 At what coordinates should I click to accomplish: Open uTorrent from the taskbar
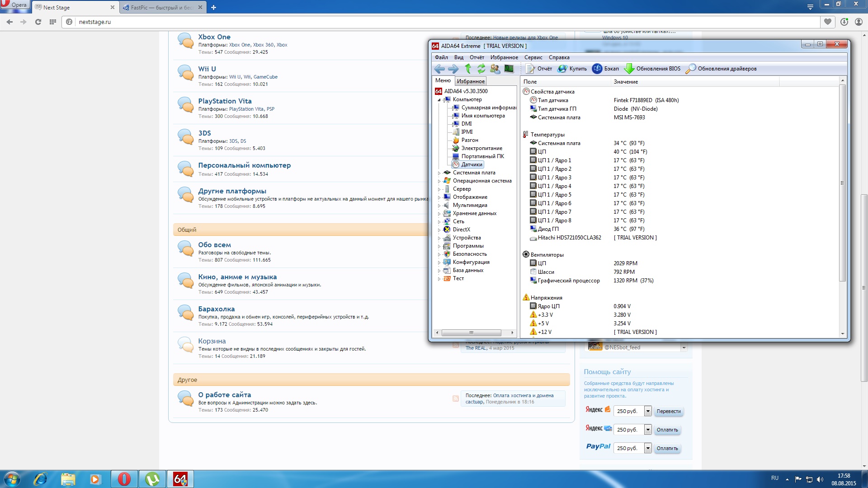coord(152,479)
